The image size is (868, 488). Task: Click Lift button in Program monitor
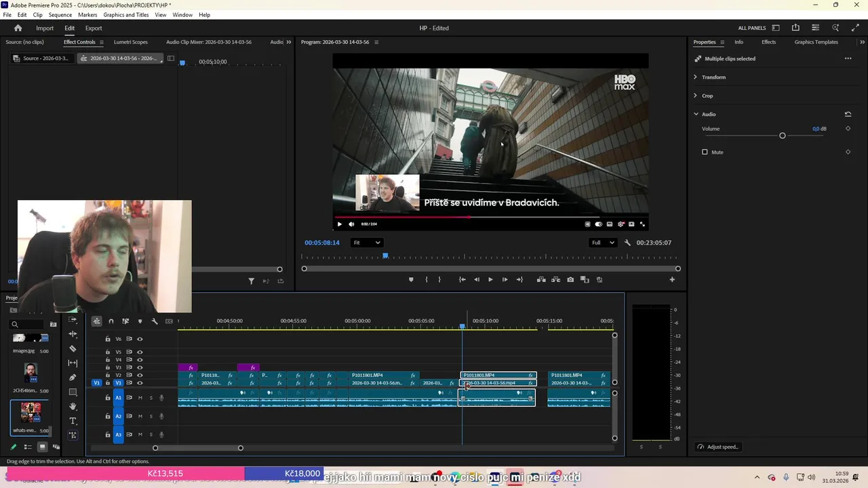[x=541, y=279]
